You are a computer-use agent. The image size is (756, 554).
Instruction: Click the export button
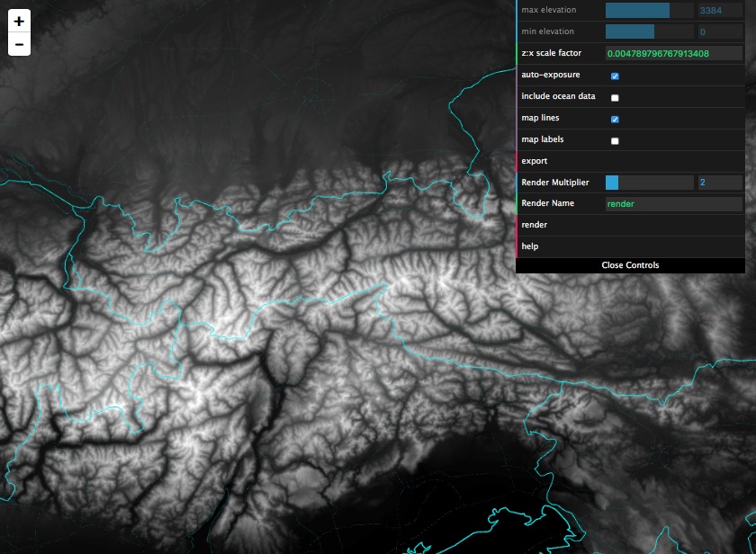pyautogui.click(x=535, y=162)
